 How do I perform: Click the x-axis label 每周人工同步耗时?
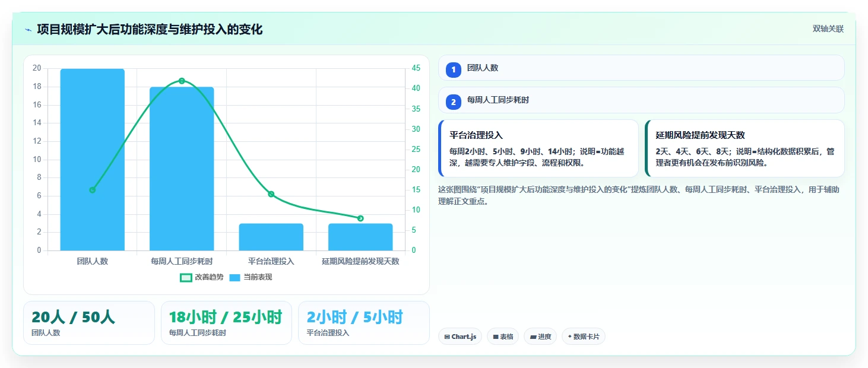tap(182, 261)
